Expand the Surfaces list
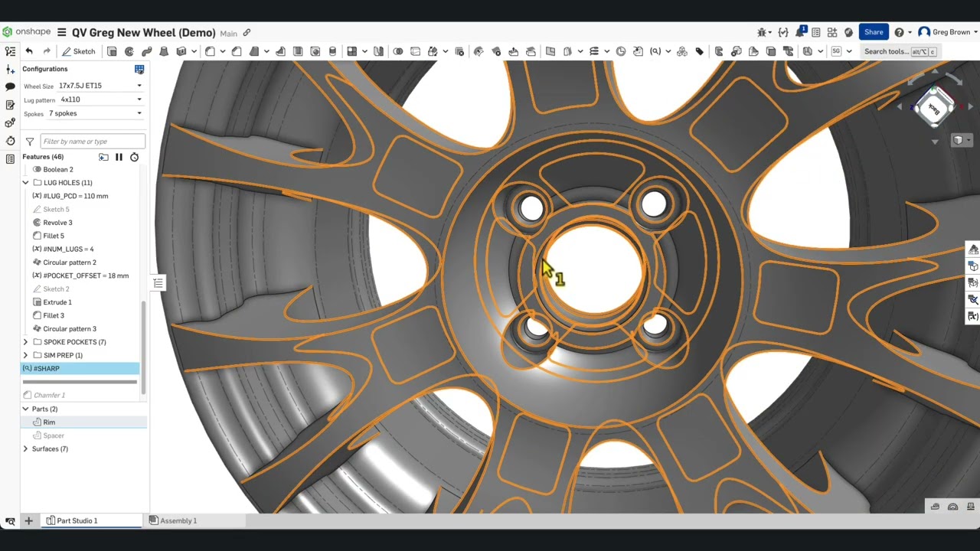 (25, 448)
